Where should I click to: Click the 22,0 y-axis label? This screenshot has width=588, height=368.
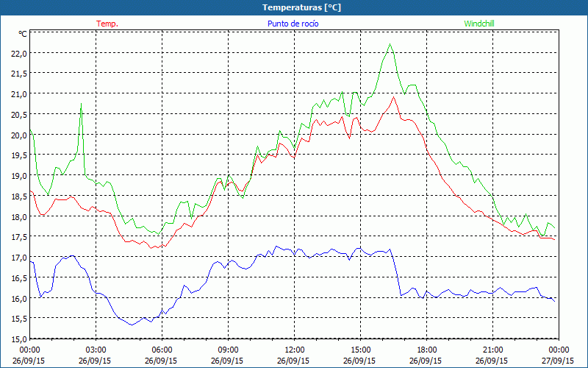[18, 53]
